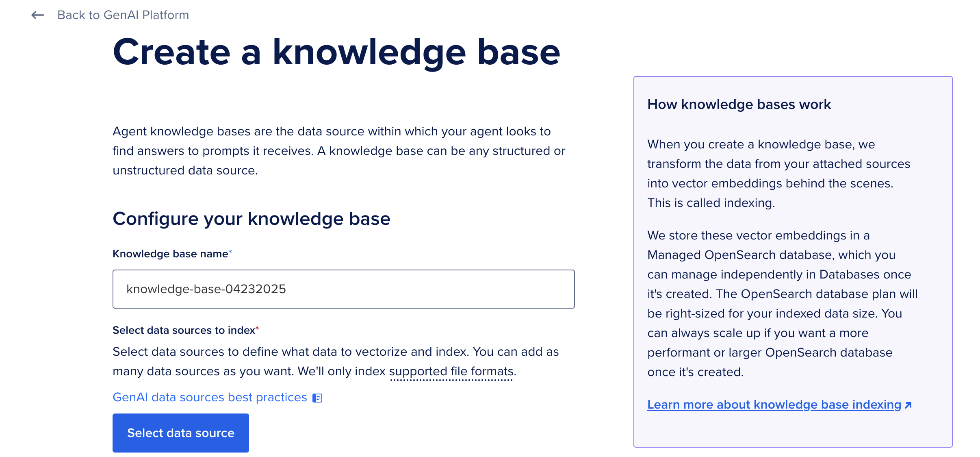Click the blue asterisk after Knowledge base name
This screenshot has height=457, width=980.
tap(230, 252)
